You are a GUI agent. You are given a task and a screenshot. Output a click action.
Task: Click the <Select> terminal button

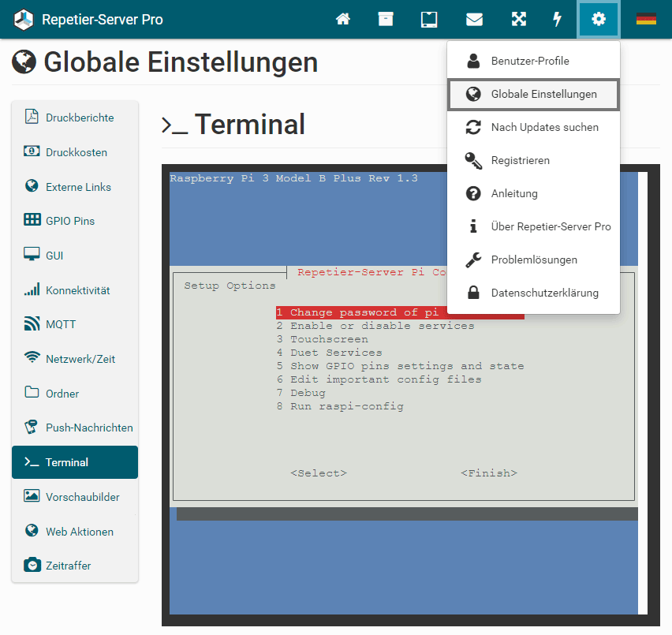tap(319, 473)
